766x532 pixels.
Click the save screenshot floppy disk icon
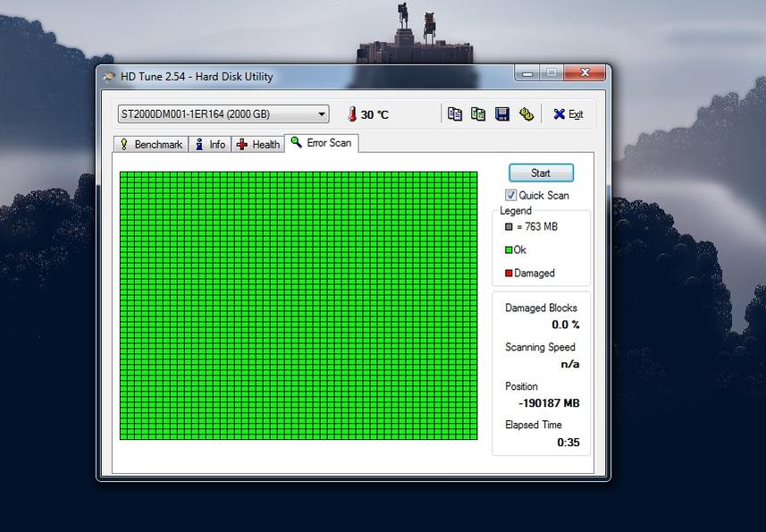tap(502, 114)
